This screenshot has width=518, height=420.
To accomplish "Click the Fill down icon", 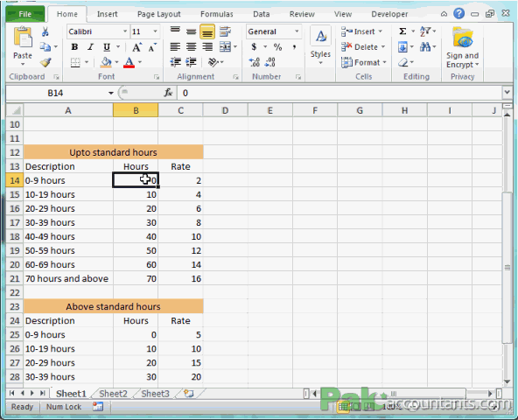I will [x=402, y=47].
